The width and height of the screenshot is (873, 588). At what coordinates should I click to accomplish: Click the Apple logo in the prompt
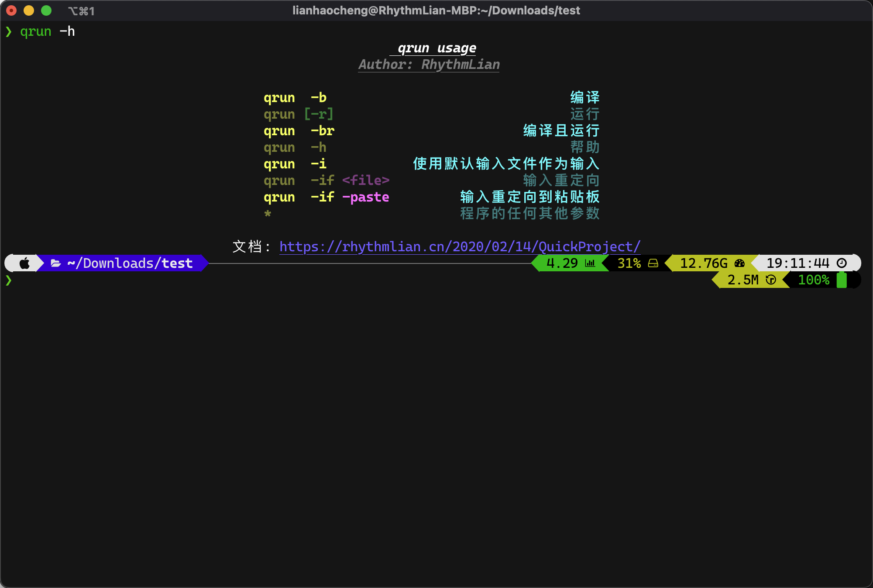pyautogui.click(x=25, y=263)
